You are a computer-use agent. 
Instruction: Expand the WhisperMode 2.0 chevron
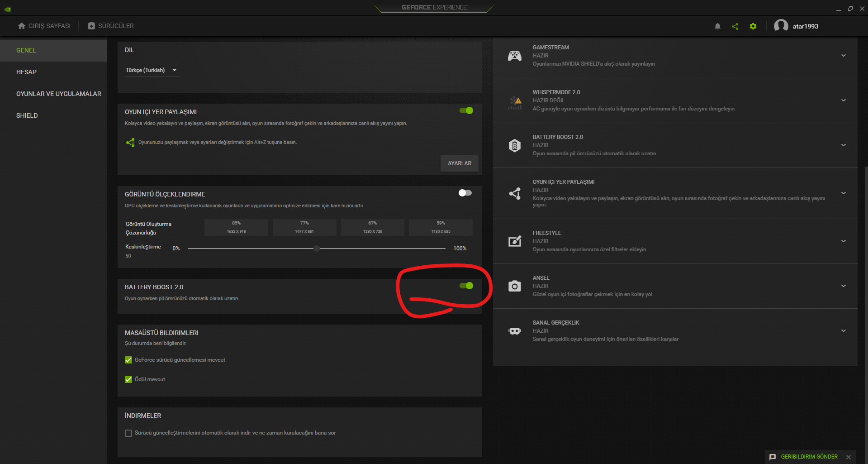tap(844, 100)
